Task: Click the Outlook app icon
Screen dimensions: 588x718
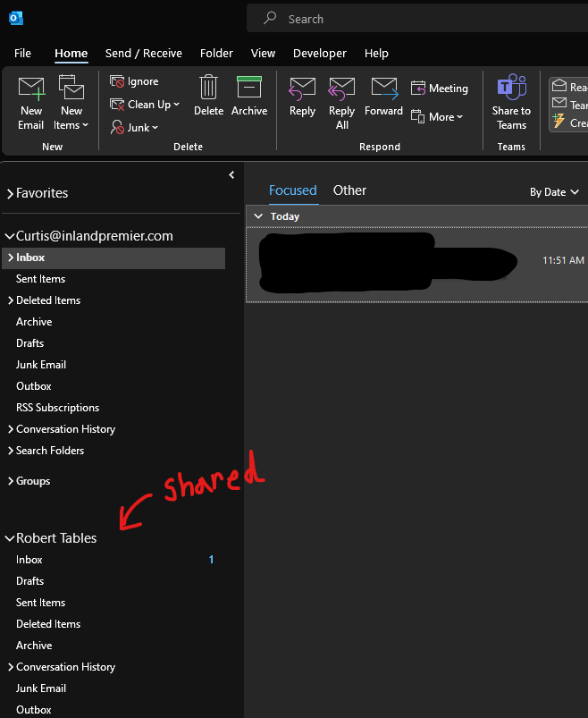Action: point(16,18)
